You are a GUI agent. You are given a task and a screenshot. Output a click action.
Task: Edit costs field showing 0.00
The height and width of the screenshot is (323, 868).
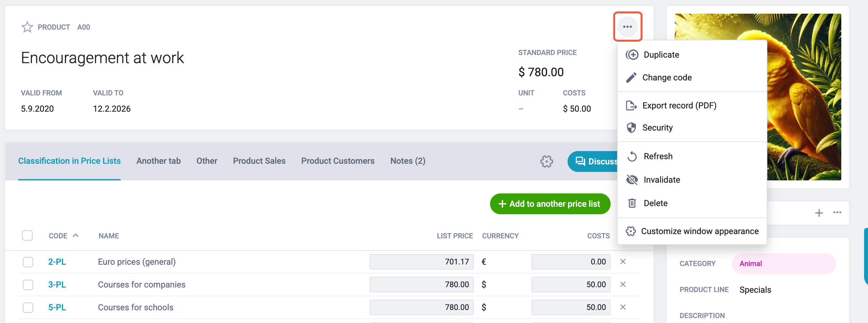[x=571, y=262]
